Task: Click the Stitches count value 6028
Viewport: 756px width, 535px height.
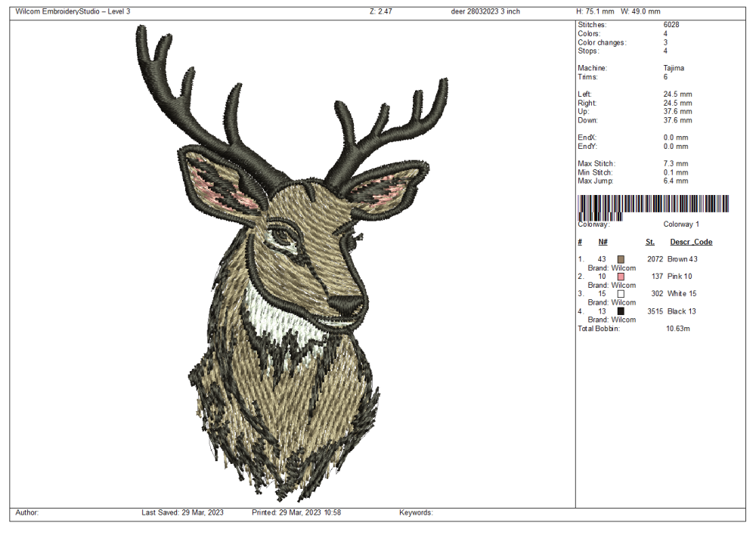Action: (671, 25)
